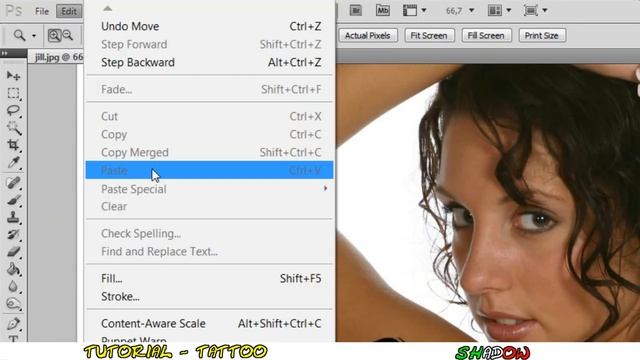Screen dimensions: 640x360
Task: Click the Zoom In icon in options bar
Action: pos(54,36)
